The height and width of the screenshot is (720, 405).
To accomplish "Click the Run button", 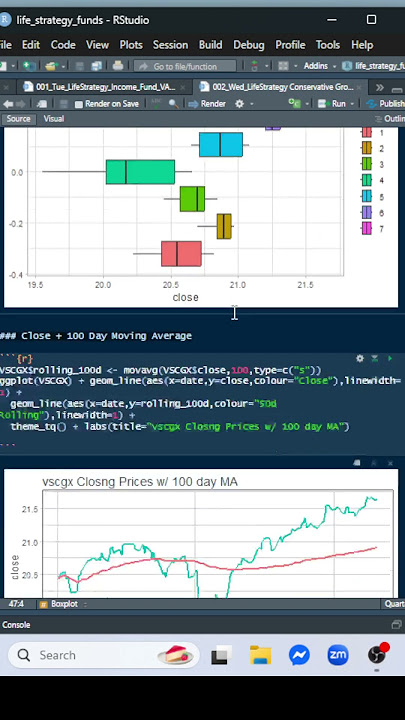I will (333, 104).
